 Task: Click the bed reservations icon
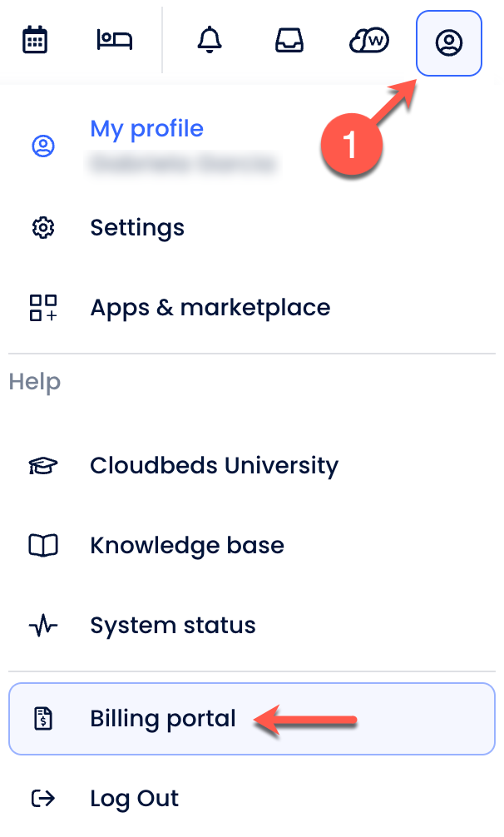pyautogui.click(x=115, y=40)
